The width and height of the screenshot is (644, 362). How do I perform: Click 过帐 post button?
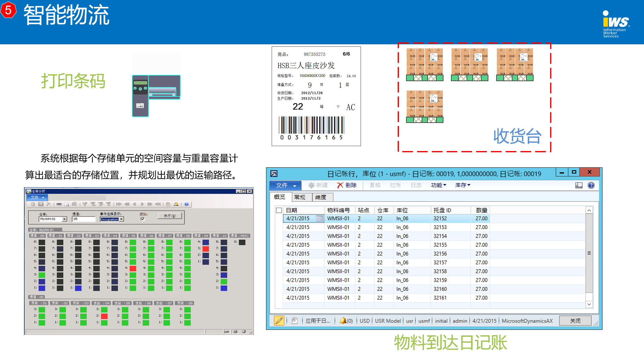(395, 185)
